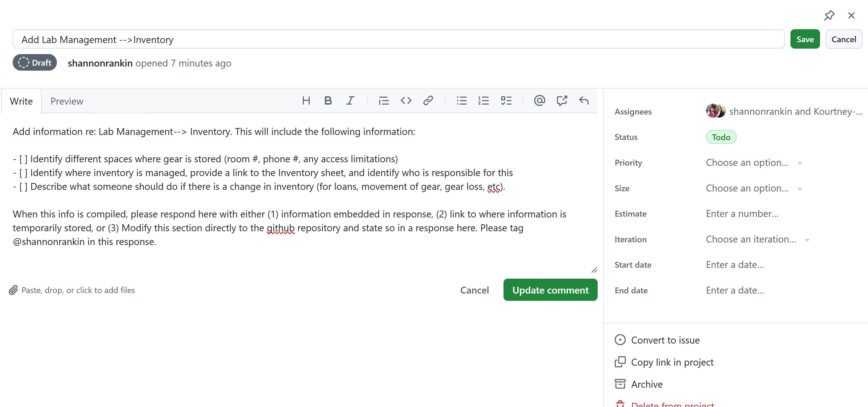Apply italic formatting icon
The image size is (868, 407).
[350, 101]
